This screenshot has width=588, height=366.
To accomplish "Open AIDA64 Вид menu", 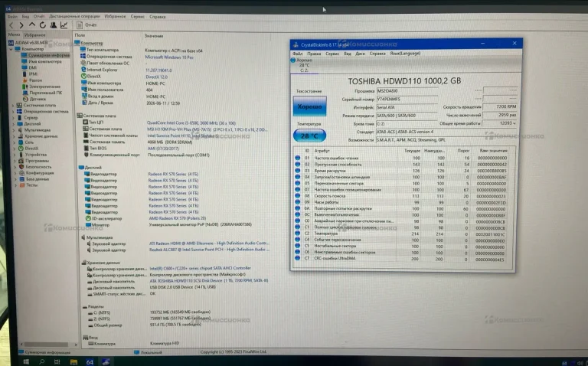I will pos(25,17).
